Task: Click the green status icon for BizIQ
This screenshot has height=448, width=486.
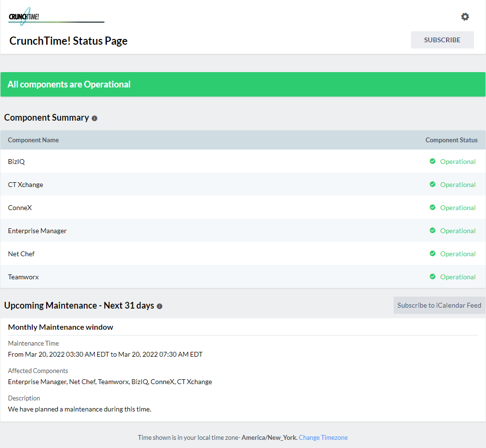Action: [432, 162]
